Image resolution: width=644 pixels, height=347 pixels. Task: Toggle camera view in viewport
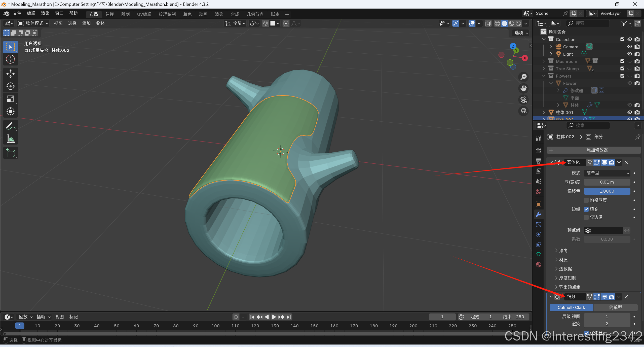(524, 100)
